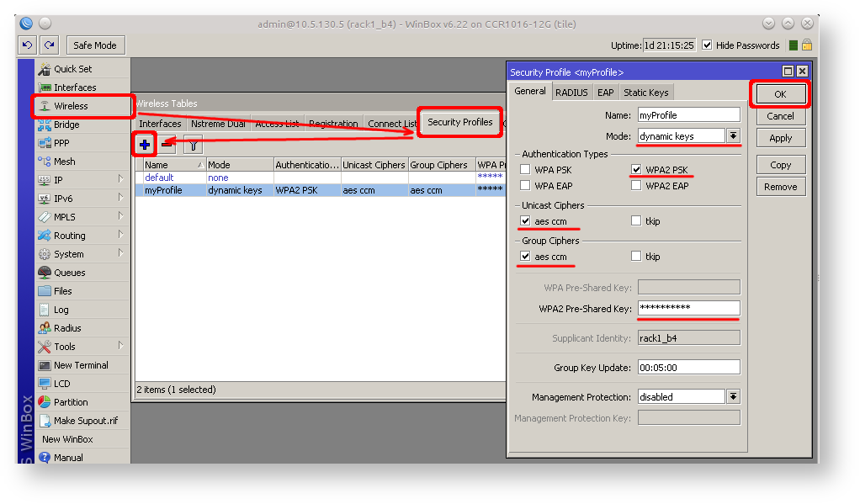Click the filter funnel icon
Screen dimensions: 860x504
click(193, 145)
